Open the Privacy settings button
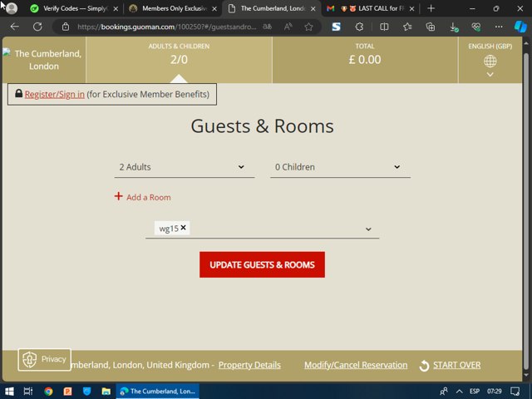The width and height of the screenshot is (532, 399). [44, 359]
